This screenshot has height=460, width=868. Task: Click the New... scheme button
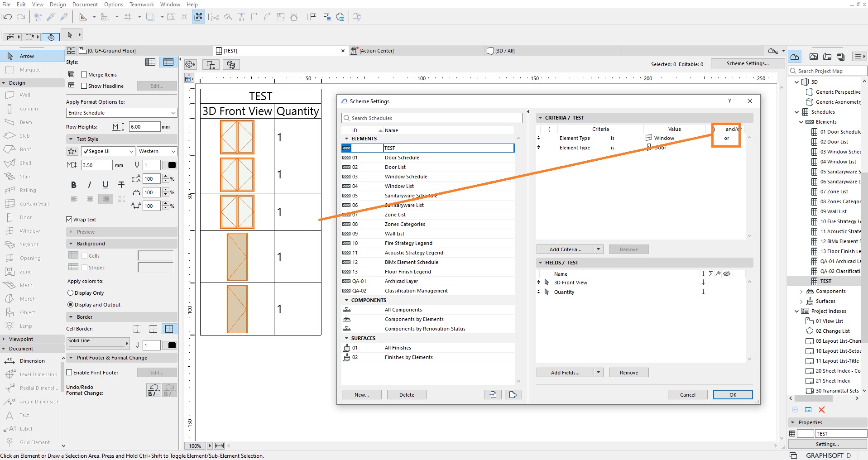(x=361, y=395)
